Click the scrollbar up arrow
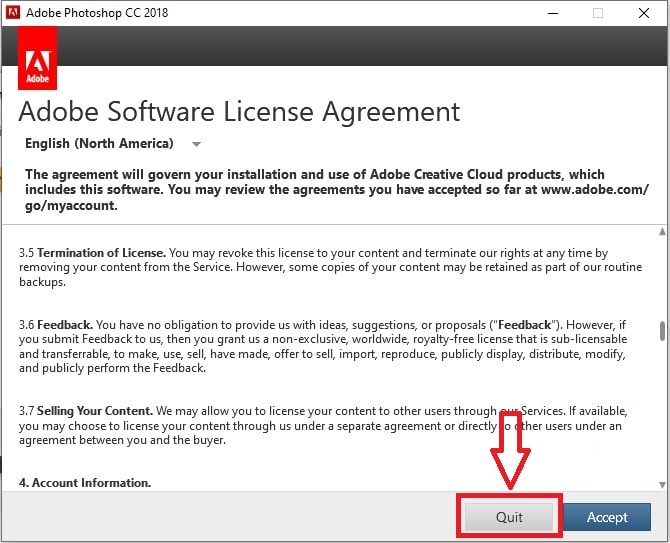The height and width of the screenshot is (543, 670). tap(662, 232)
